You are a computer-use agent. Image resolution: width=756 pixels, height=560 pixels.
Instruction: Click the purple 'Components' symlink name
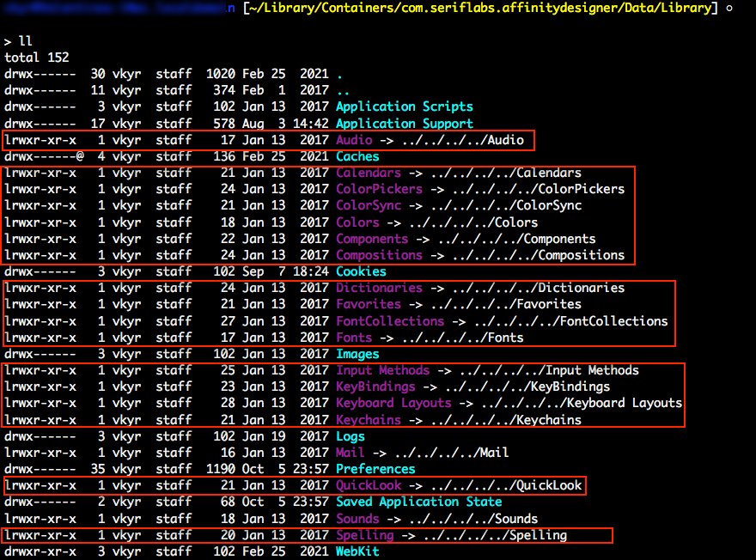[372, 239]
